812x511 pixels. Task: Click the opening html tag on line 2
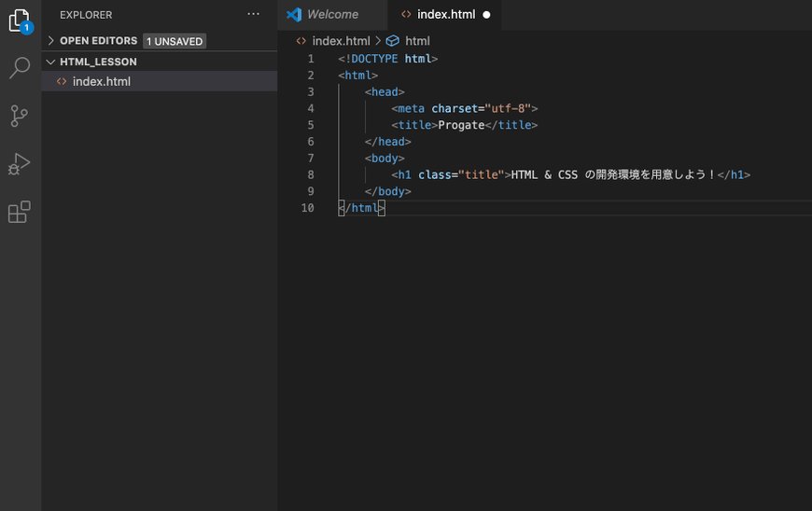pos(357,76)
